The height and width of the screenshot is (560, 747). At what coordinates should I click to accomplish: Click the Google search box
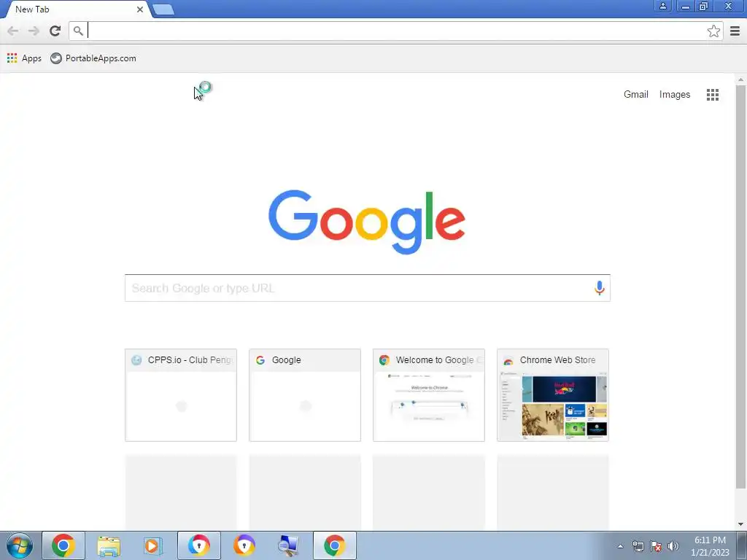click(368, 287)
